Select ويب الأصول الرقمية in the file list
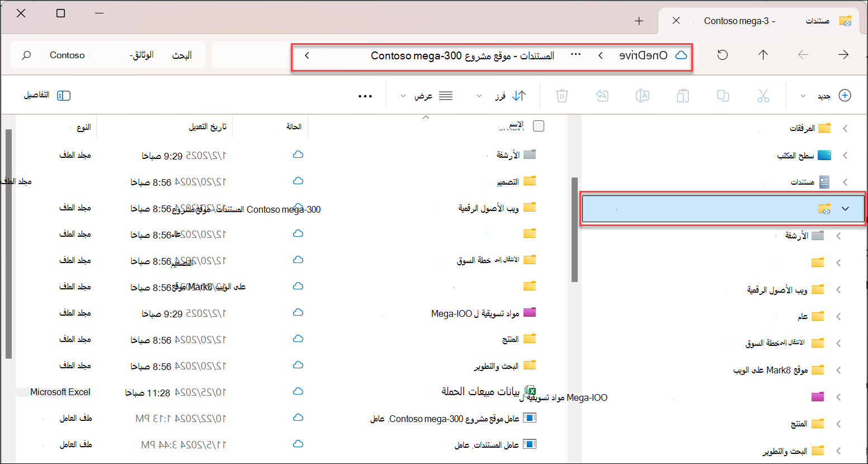This screenshot has height=464, width=868. click(497, 208)
